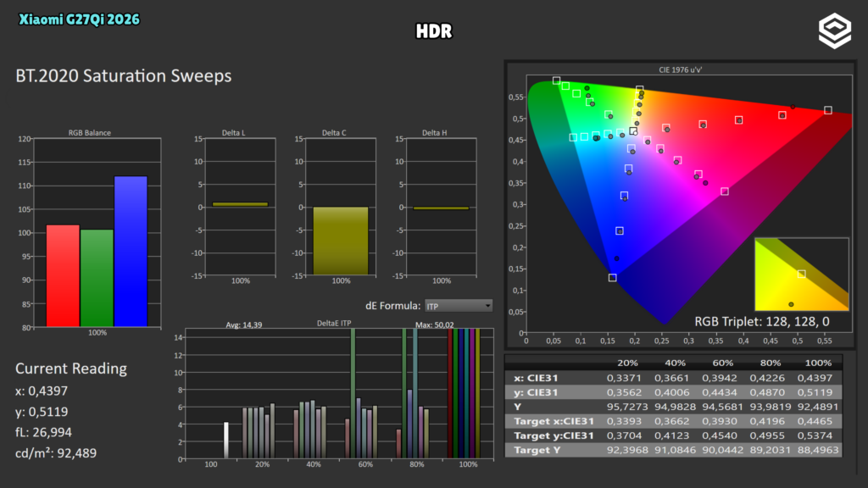Select the Delta L bar

click(240, 204)
